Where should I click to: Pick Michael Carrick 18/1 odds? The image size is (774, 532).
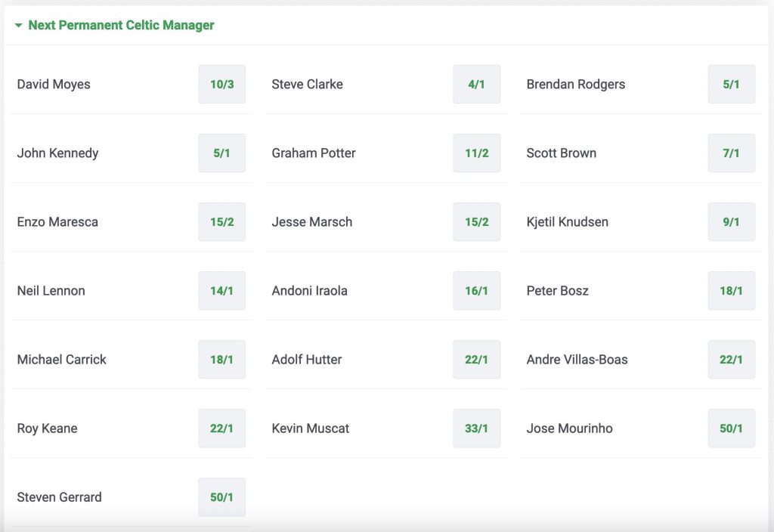point(221,360)
